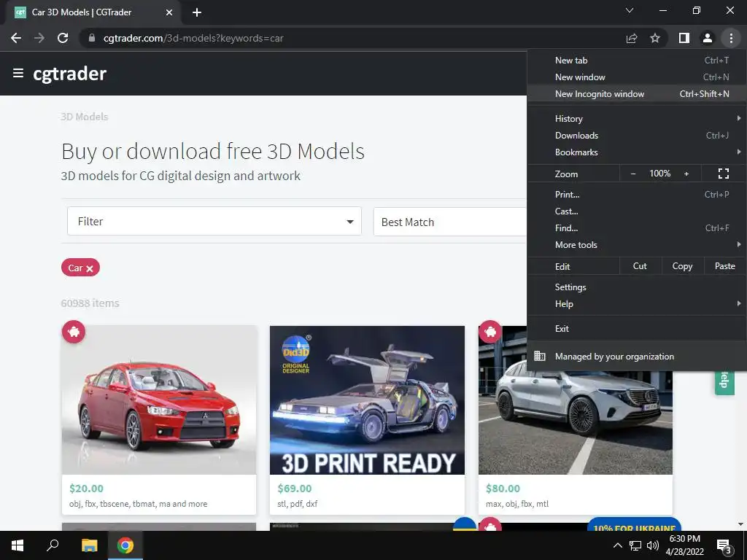747x560 pixels.
Task: Click the tab search chevron
Action: tap(630, 10)
